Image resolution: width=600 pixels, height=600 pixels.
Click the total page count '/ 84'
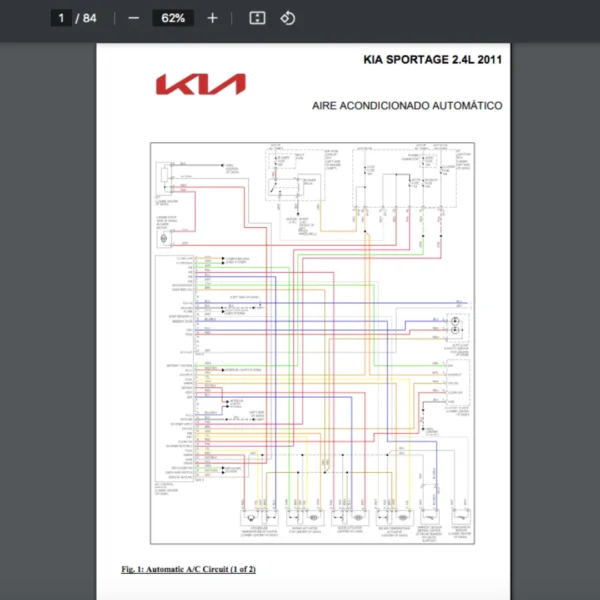click(86, 18)
